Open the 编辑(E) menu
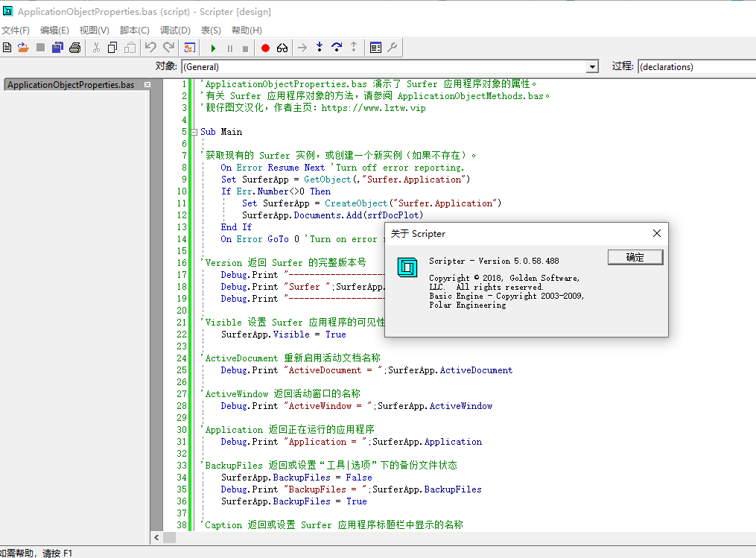The image size is (756, 558). (x=54, y=31)
